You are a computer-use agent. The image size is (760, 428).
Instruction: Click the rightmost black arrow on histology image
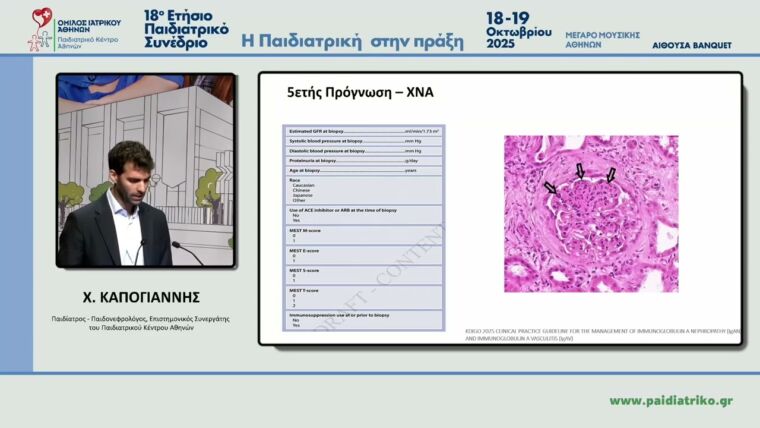611,175
